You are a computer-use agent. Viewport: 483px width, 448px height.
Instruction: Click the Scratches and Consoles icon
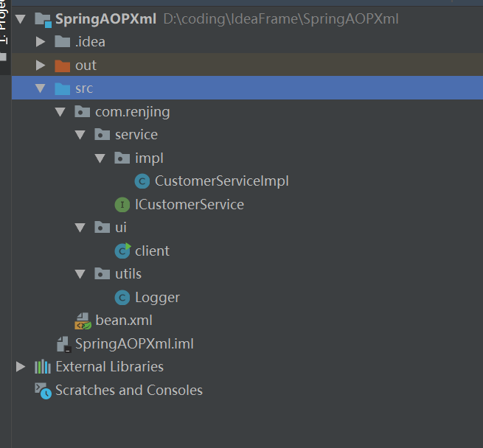click(x=43, y=391)
